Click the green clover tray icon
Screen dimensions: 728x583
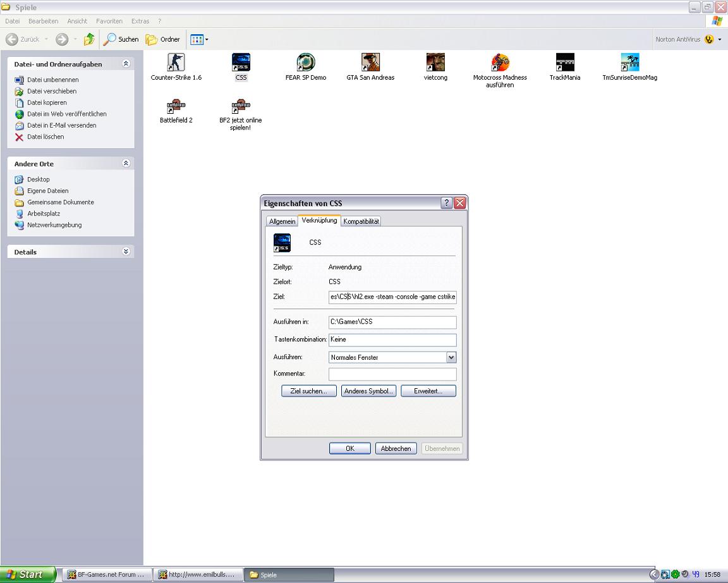point(675,575)
